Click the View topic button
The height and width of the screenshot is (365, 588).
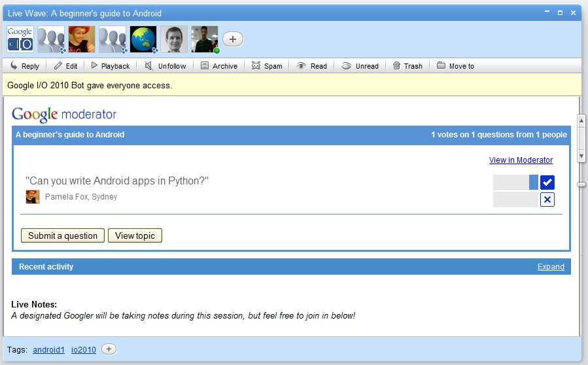click(x=135, y=235)
